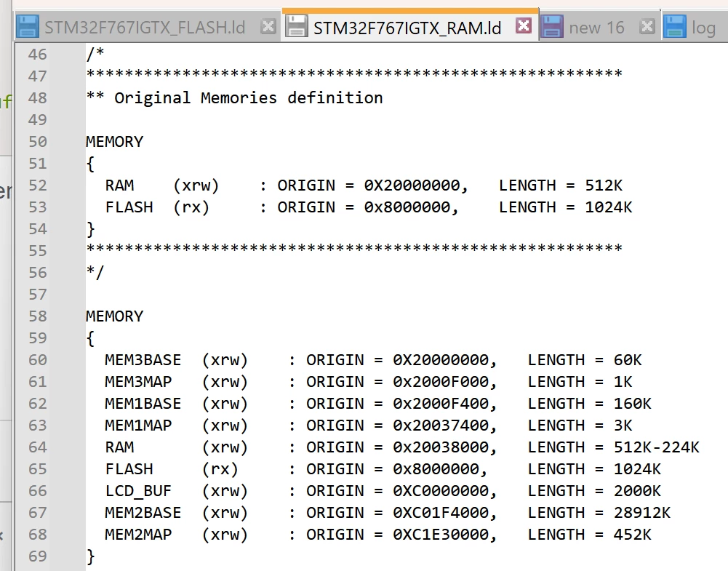Click the (rx) attribute on line 65

tap(220, 469)
